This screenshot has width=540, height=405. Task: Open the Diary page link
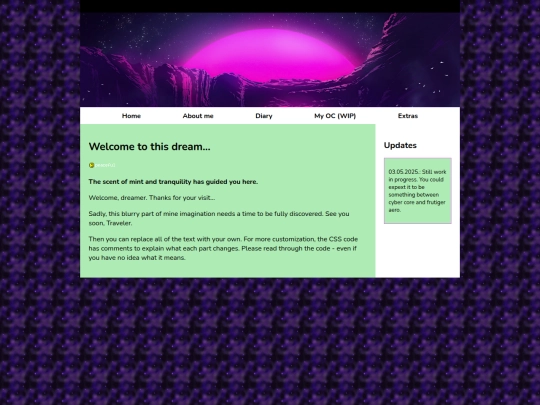click(x=264, y=116)
